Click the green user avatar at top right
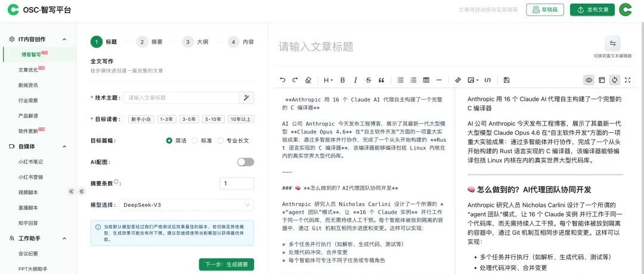This screenshot has height=274, width=644. click(626, 10)
